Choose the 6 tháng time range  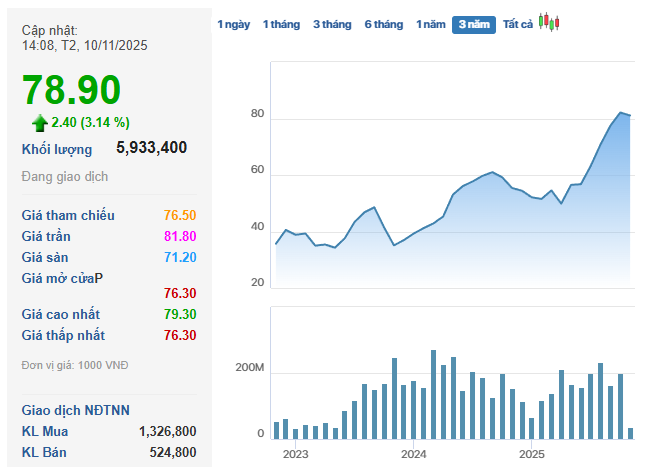point(383,24)
